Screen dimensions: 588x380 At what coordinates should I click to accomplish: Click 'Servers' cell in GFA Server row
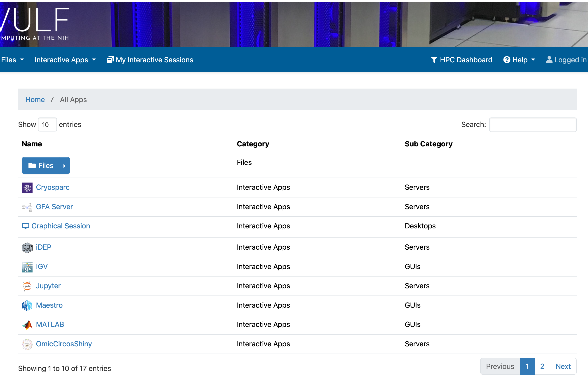(417, 206)
